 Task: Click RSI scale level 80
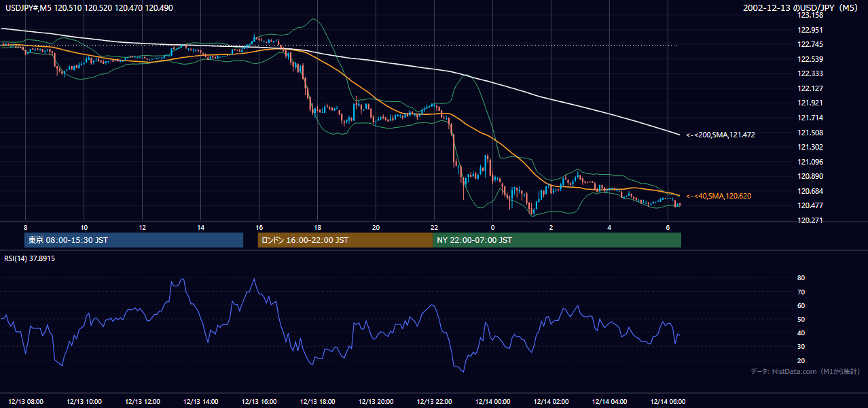tap(801, 278)
